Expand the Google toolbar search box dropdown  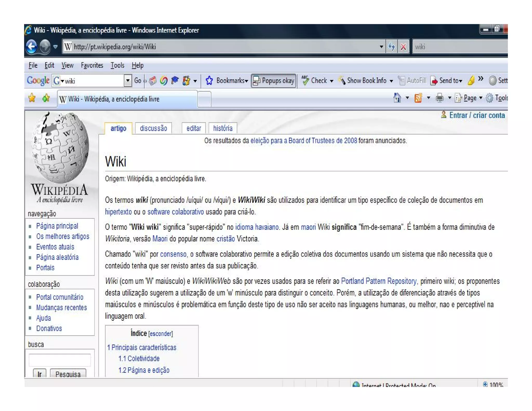click(x=128, y=81)
